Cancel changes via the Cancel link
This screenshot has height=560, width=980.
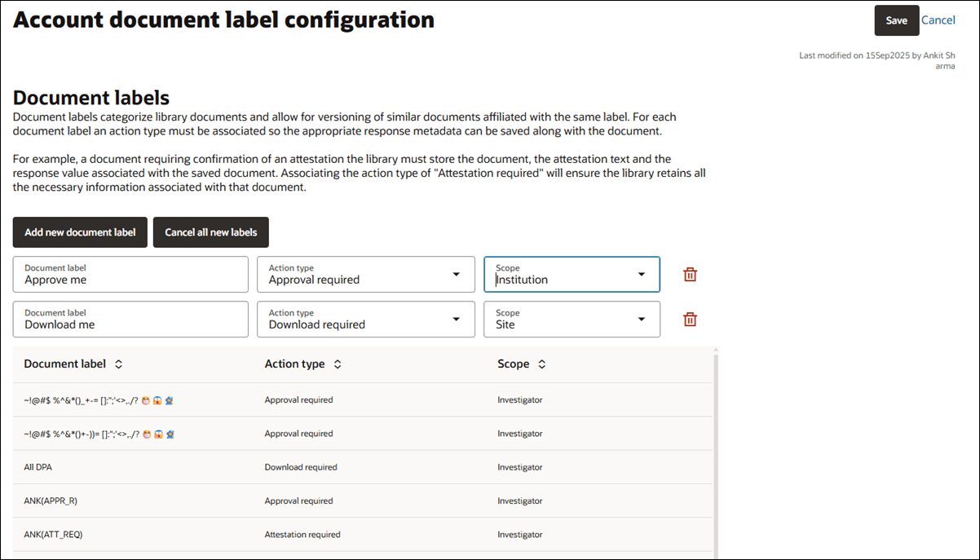click(938, 20)
